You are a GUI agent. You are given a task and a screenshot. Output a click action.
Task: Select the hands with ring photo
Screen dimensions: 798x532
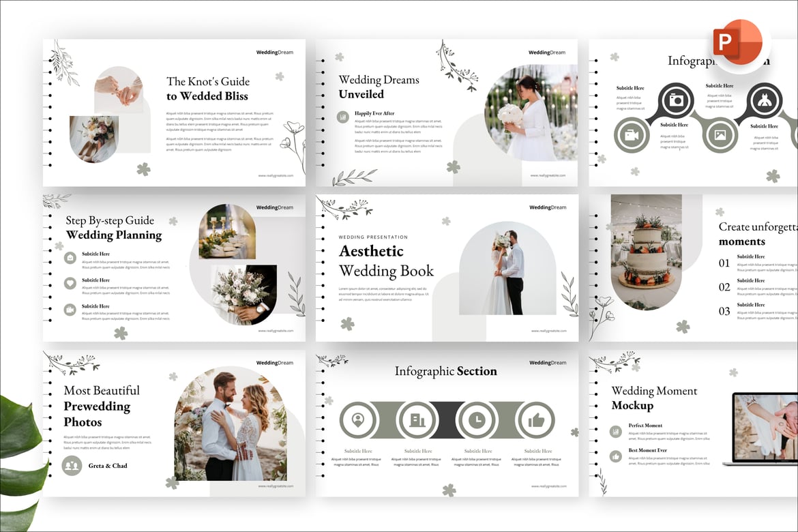coord(119,89)
